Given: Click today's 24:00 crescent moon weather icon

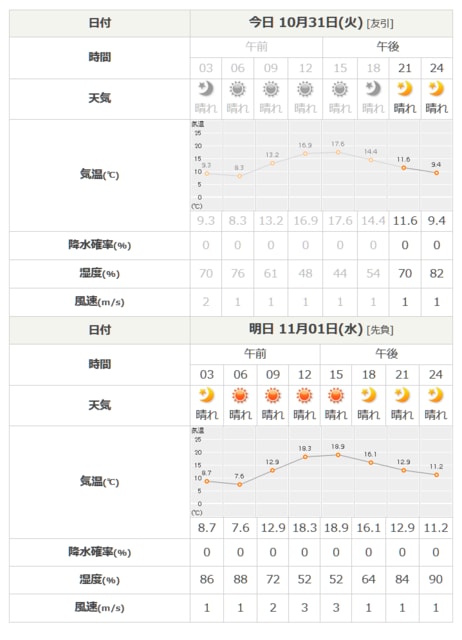Looking at the screenshot, I should (x=436, y=89).
